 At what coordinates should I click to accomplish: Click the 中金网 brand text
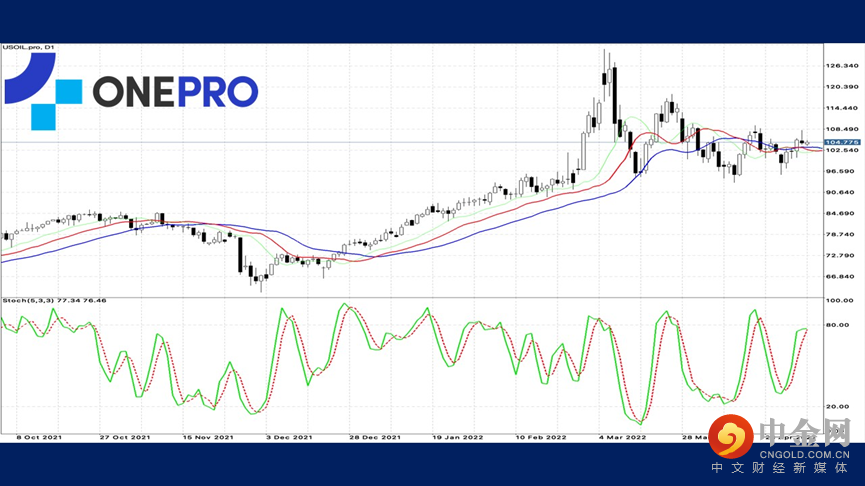coord(805,432)
